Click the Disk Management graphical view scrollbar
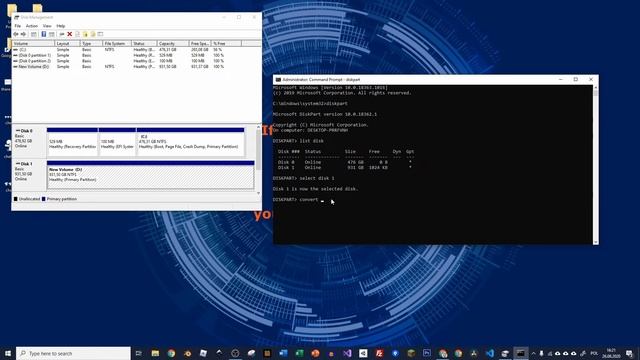 [258, 160]
